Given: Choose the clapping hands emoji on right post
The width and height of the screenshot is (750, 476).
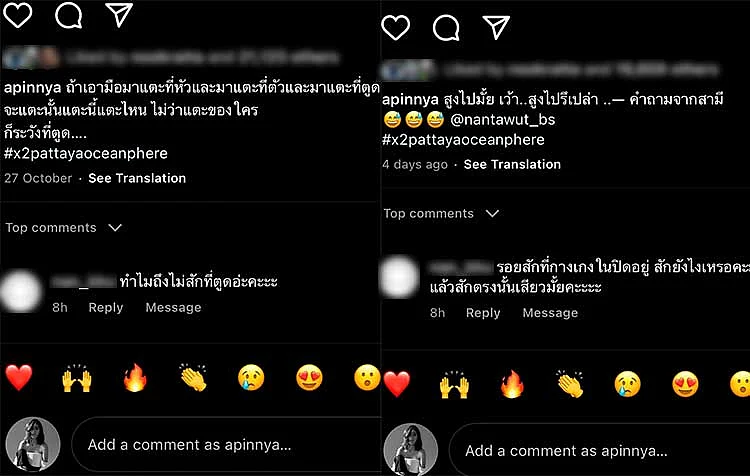Looking at the screenshot, I should pyautogui.click(x=570, y=384).
